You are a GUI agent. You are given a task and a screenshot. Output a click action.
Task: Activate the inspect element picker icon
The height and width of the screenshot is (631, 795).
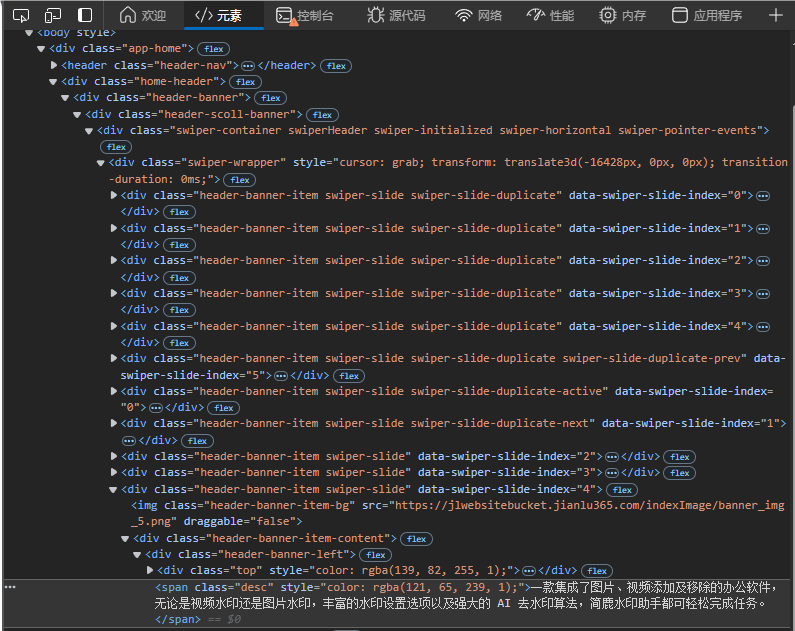tap(21, 15)
